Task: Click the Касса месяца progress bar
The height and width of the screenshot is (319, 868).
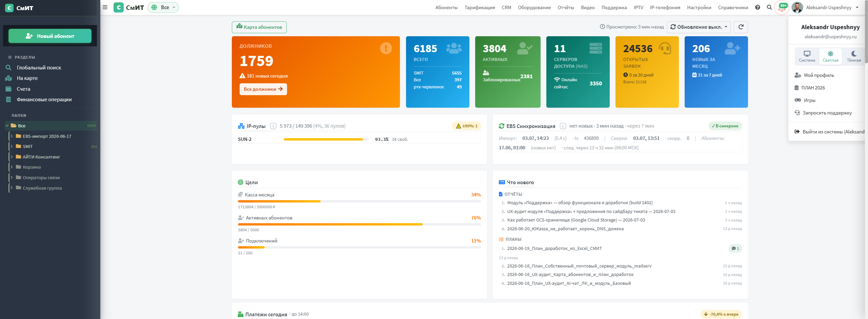Action: tap(359, 201)
